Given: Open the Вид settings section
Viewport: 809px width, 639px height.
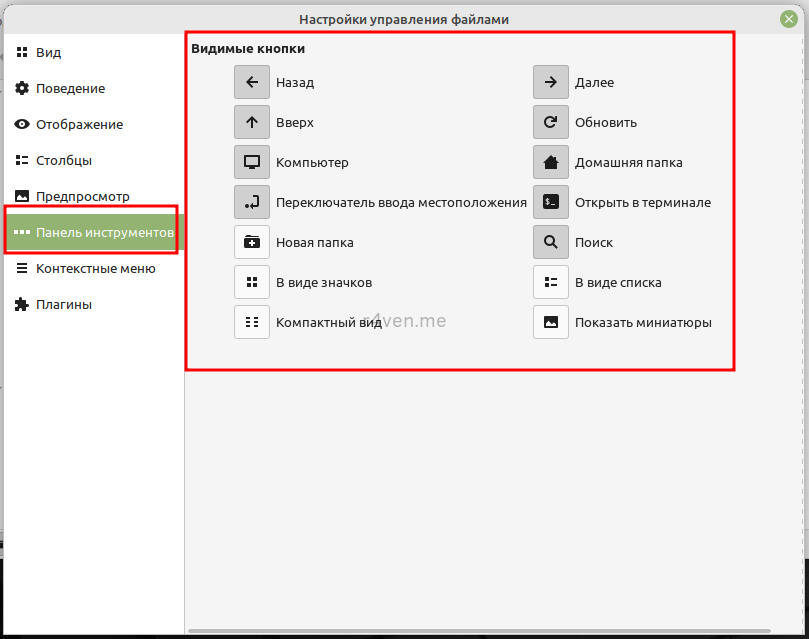Looking at the screenshot, I should (x=48, y=52).
